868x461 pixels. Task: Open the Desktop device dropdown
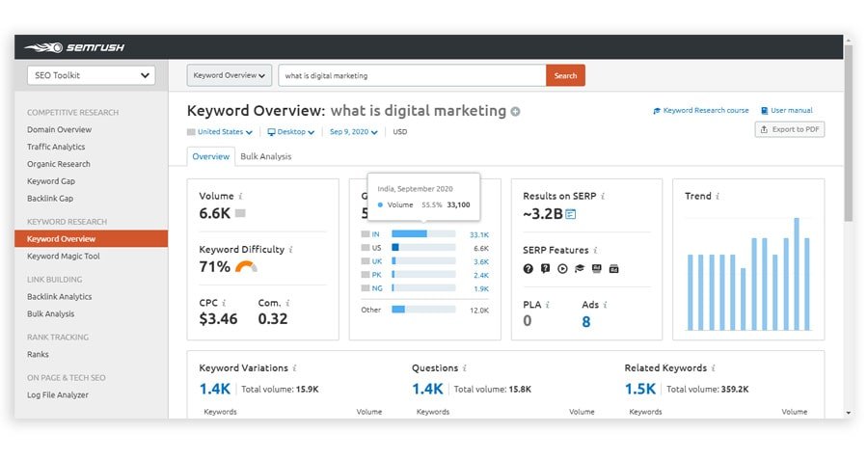[290, 132]
